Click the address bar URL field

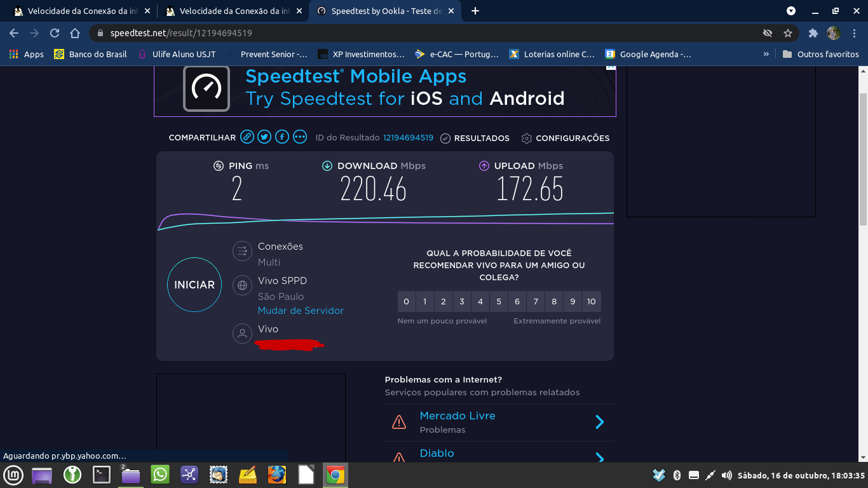point(444,33)
